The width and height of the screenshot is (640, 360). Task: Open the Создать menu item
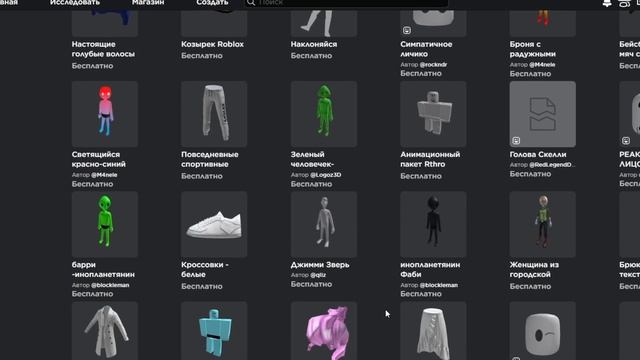212,2
